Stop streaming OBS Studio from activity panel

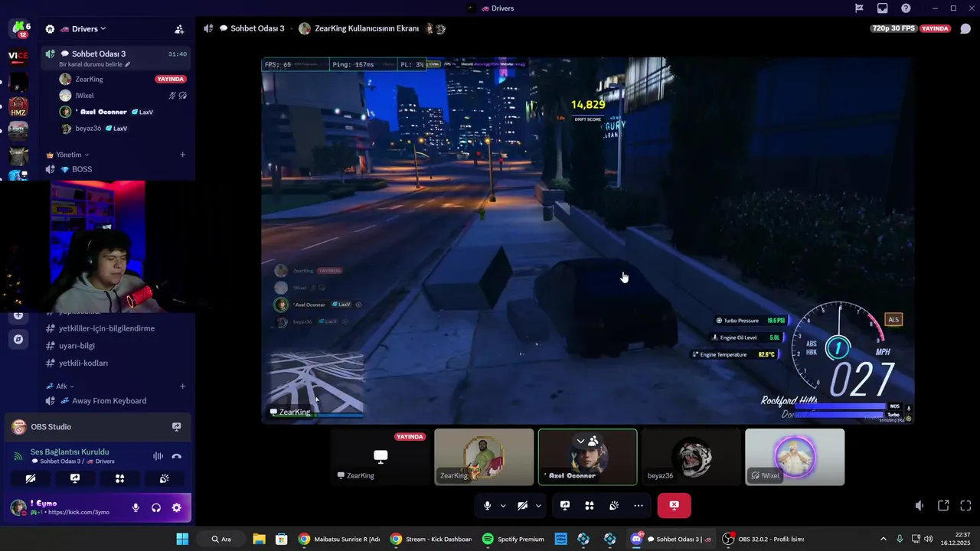point(177,427)
